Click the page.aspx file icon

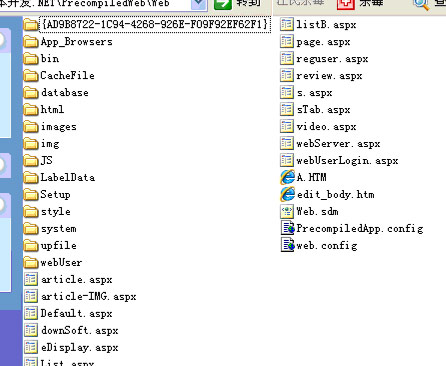[x=287, y=42]
